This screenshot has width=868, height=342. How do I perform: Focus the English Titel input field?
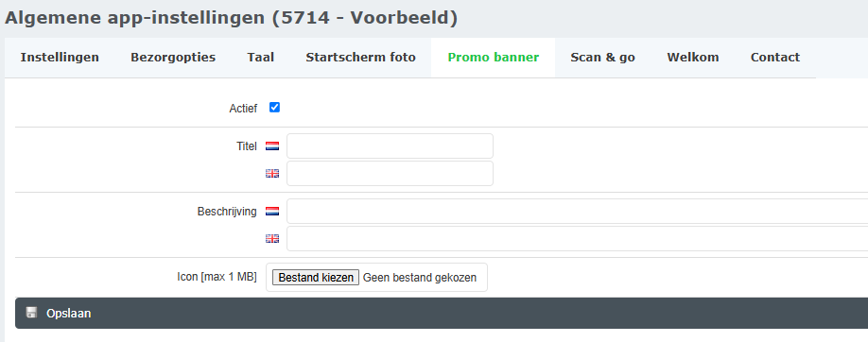click(390, 174)
